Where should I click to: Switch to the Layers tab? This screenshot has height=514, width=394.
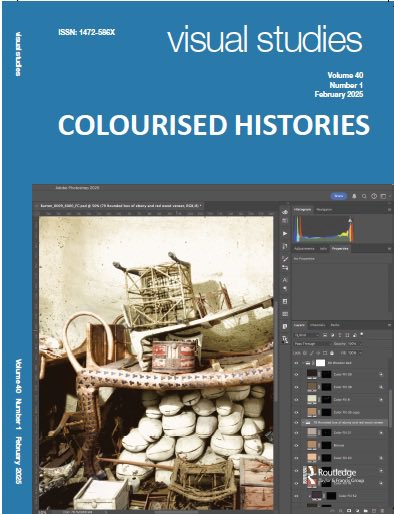(299, 325)
